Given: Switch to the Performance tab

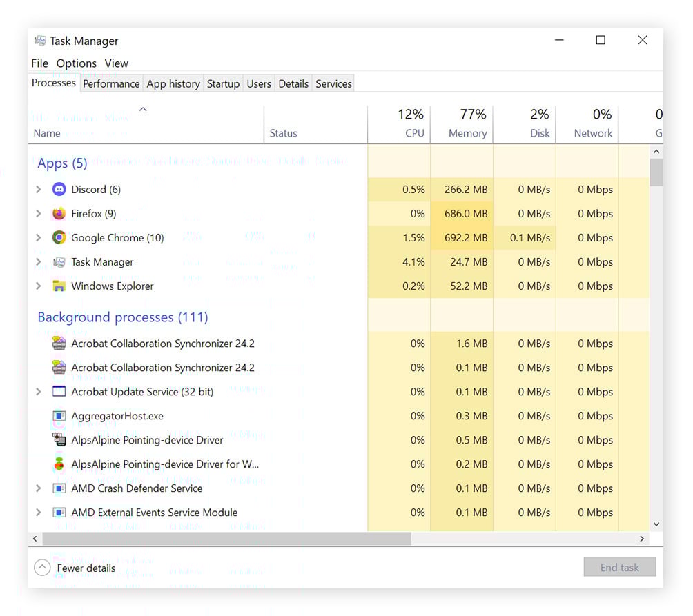Looking at the screenshot, I should 111,83.
